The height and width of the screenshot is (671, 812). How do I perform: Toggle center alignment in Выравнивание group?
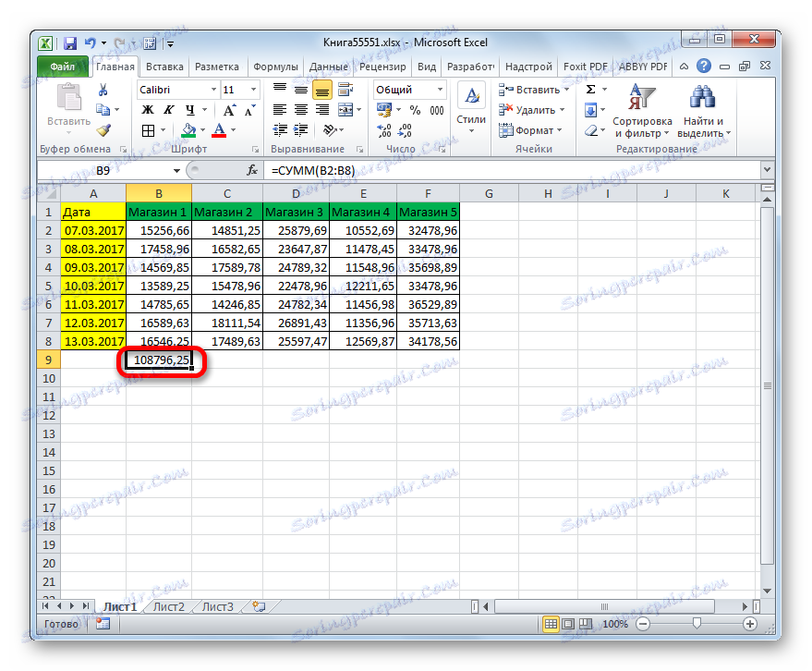coord(300,109)
